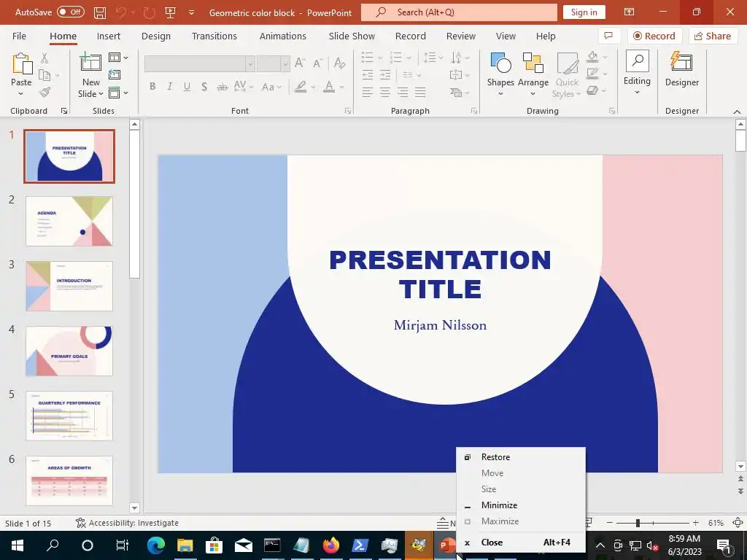This screenshot has height=560, width=747.
Task: Click the Paste clipboard icon
Action: click(x=21, y=64)
